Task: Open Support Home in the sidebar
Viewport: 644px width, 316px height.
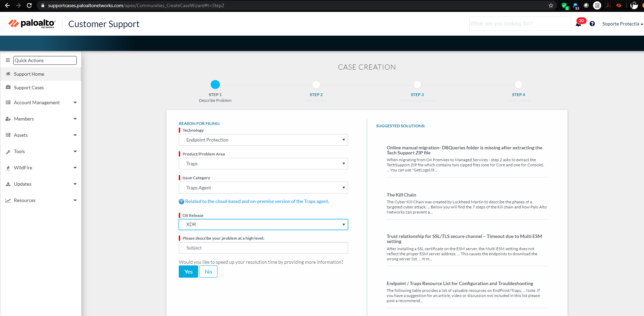Action: (x=40, y=74)
